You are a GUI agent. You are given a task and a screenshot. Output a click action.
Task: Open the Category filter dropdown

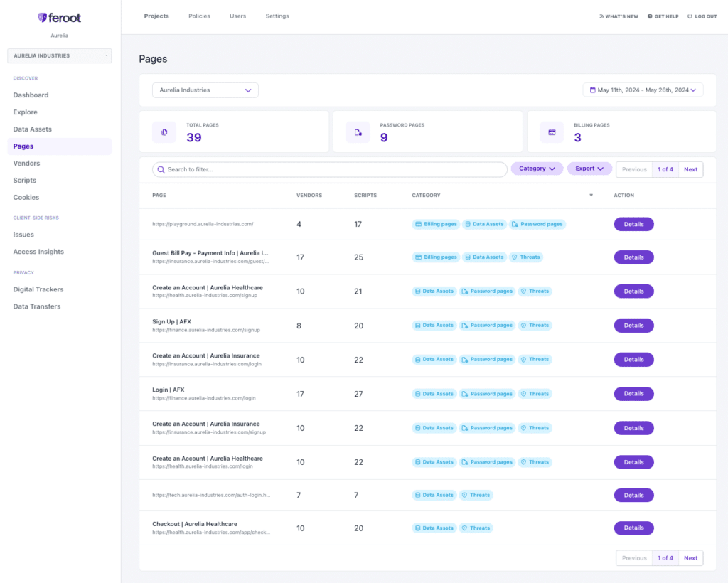coord(537,169)
